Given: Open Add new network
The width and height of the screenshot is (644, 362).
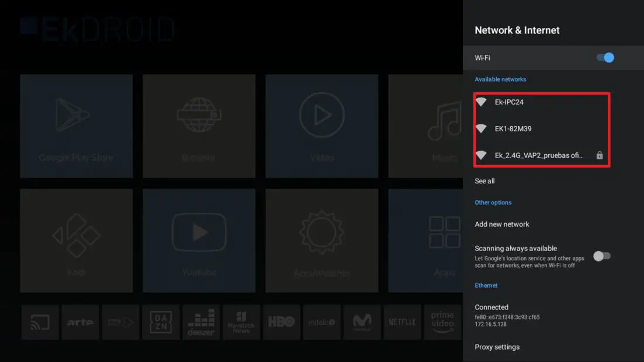Looking at the screenshot, I should pos(502,224).
